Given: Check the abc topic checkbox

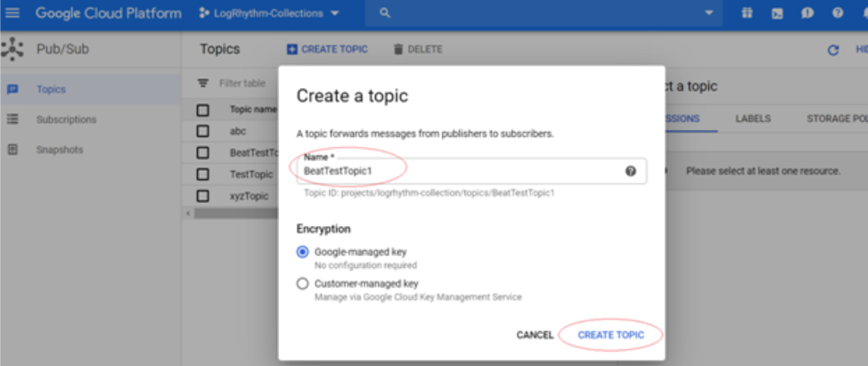Looking at the screenshot, I should pos(203,131).
